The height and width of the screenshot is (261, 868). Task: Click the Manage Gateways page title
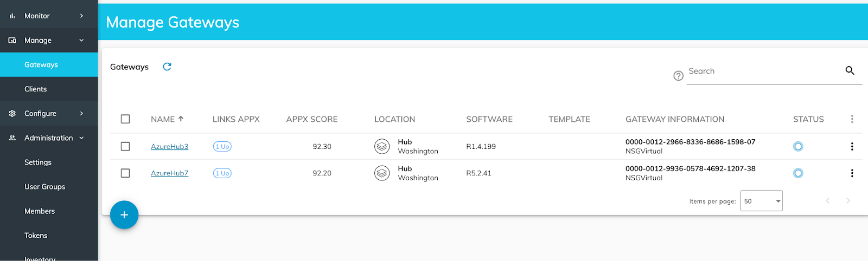click(173, 22)
